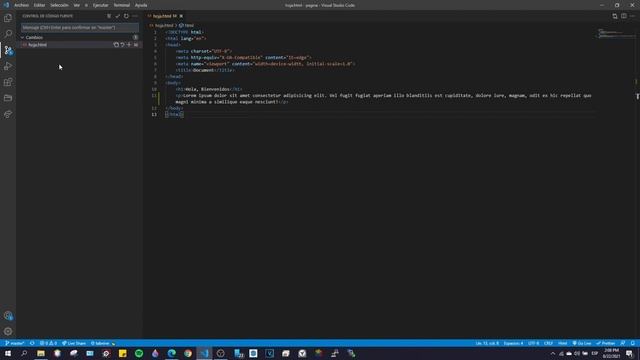Viewport: 640px width, 360px height.
Task: Open feedback icon in status bar
Action: 623,343
